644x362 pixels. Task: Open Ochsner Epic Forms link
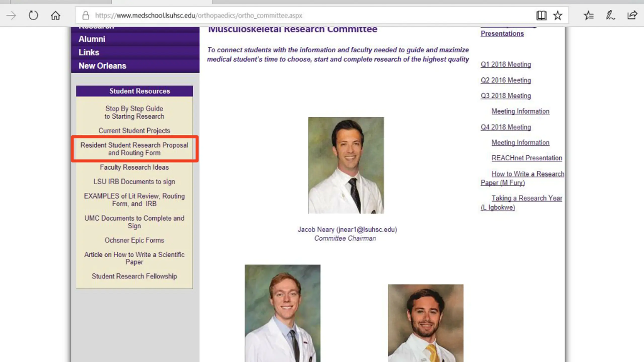134,240
